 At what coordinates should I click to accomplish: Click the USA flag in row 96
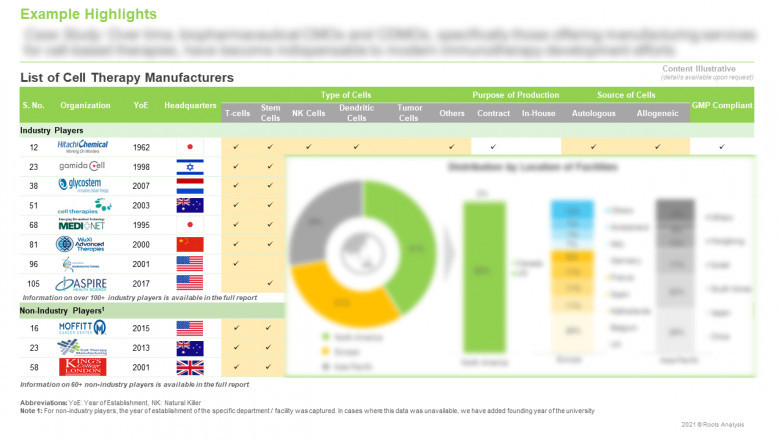[x=190, y=264]
